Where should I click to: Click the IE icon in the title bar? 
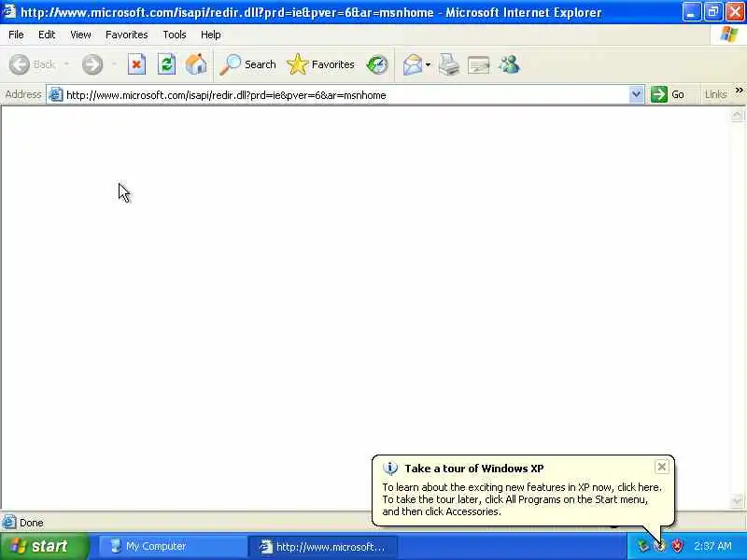[x=9, y=11]
